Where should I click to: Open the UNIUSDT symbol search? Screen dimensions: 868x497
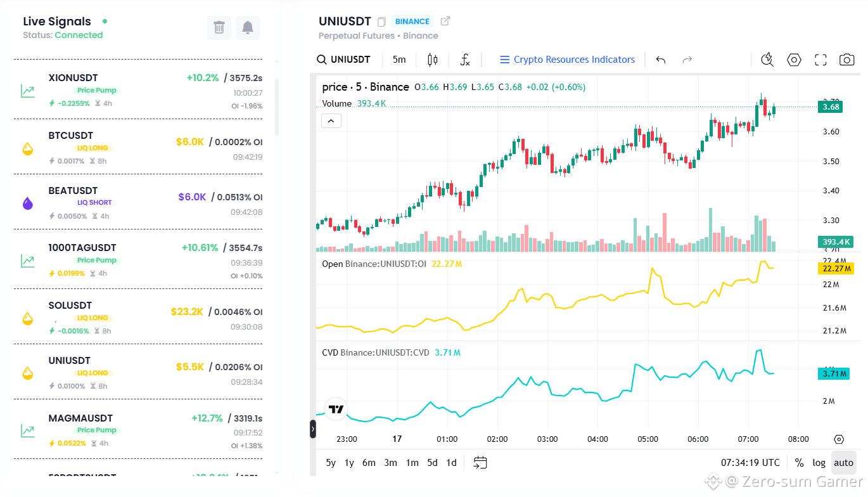[x=343, y=60]
